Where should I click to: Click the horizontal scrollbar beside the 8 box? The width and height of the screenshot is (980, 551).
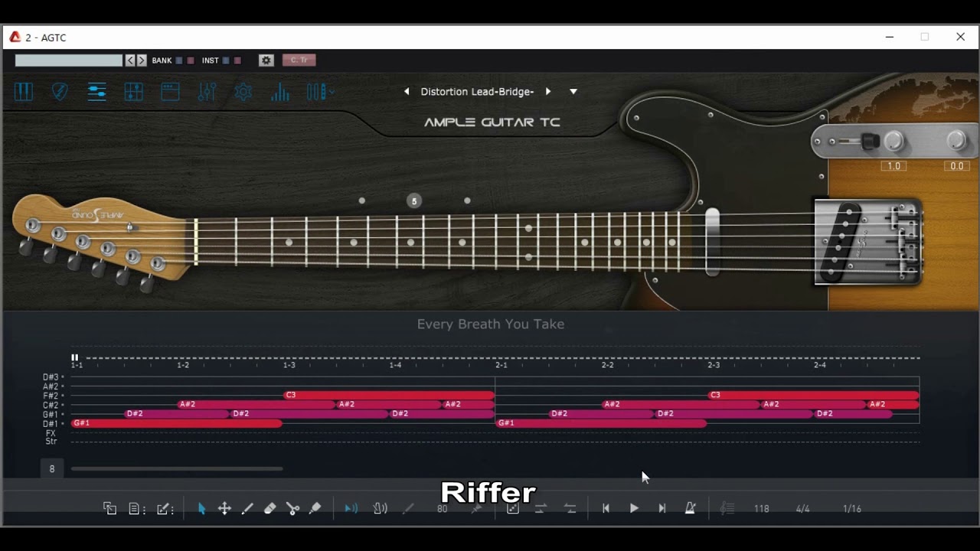[177, 468]
